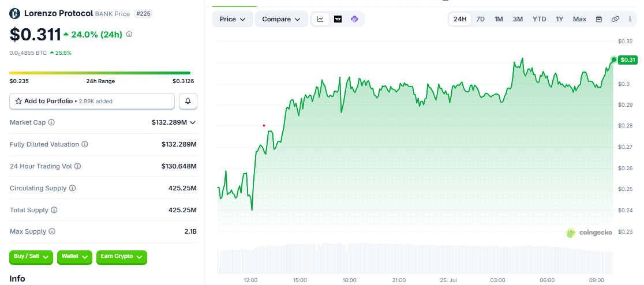Screen dimensions: 644x285
Task: Click the 2.1B max supply value
Action: (x=190, y=231)
